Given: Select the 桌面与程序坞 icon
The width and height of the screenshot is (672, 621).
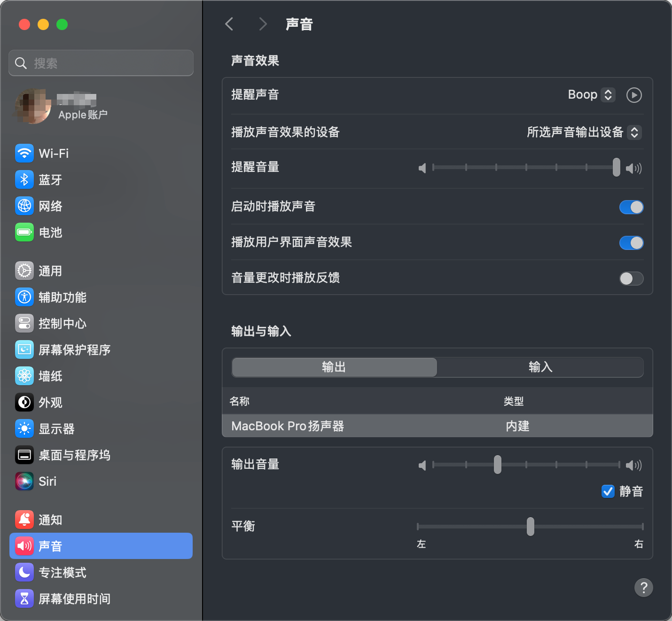Looking at the screenshot, I should [x=24, y=455].
